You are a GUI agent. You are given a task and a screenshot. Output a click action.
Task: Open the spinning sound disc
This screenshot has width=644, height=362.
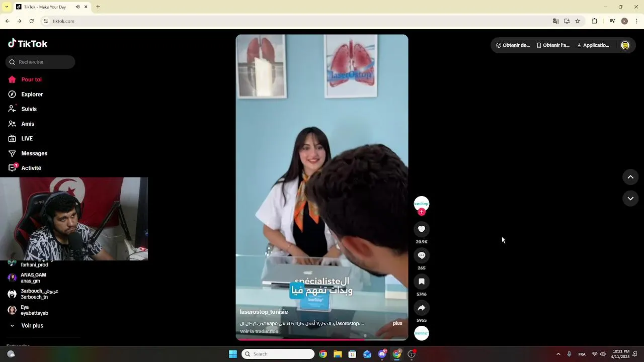pyautogui.click(x=422, y=333)
